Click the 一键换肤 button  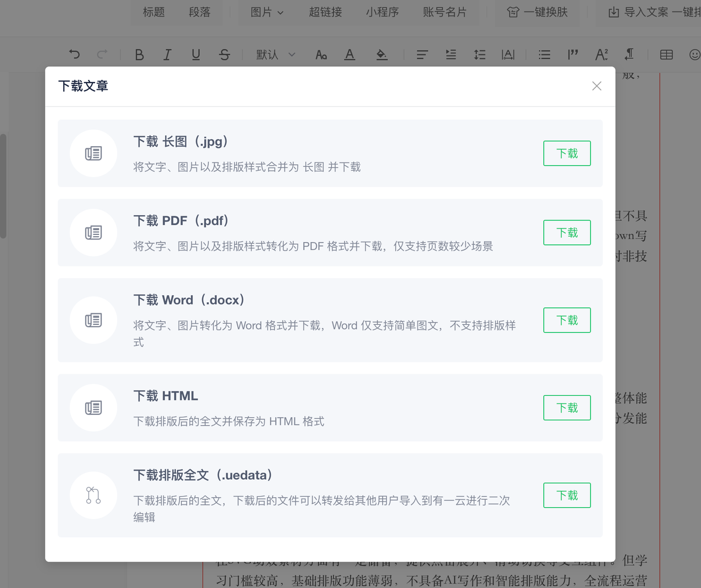coord(537,12)
